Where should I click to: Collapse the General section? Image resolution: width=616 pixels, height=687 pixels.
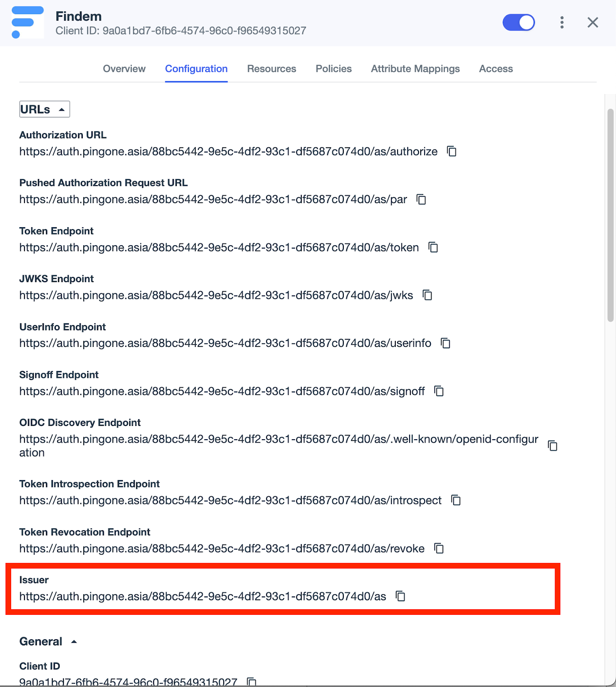(48, 641)
